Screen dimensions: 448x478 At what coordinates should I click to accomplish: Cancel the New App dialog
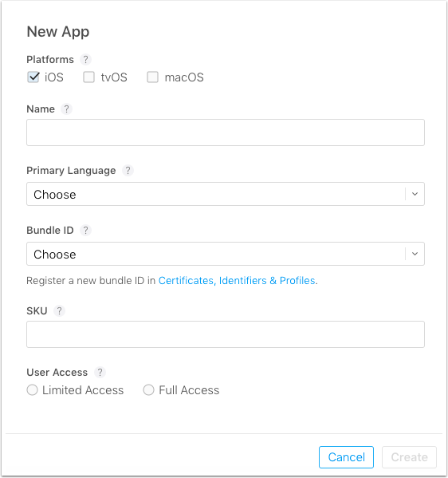[x=346, y=457]
